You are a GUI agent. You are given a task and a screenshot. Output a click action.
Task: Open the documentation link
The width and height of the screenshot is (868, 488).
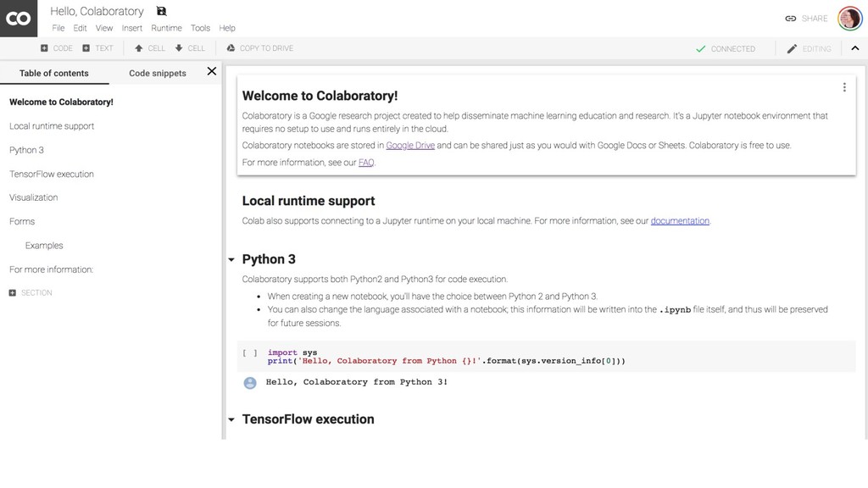[x=680, y=221]
